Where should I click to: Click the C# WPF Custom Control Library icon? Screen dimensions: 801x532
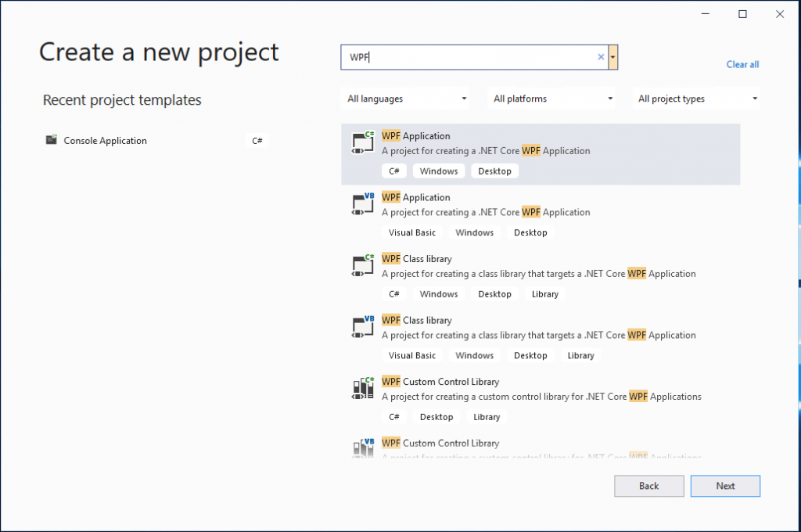362,388
